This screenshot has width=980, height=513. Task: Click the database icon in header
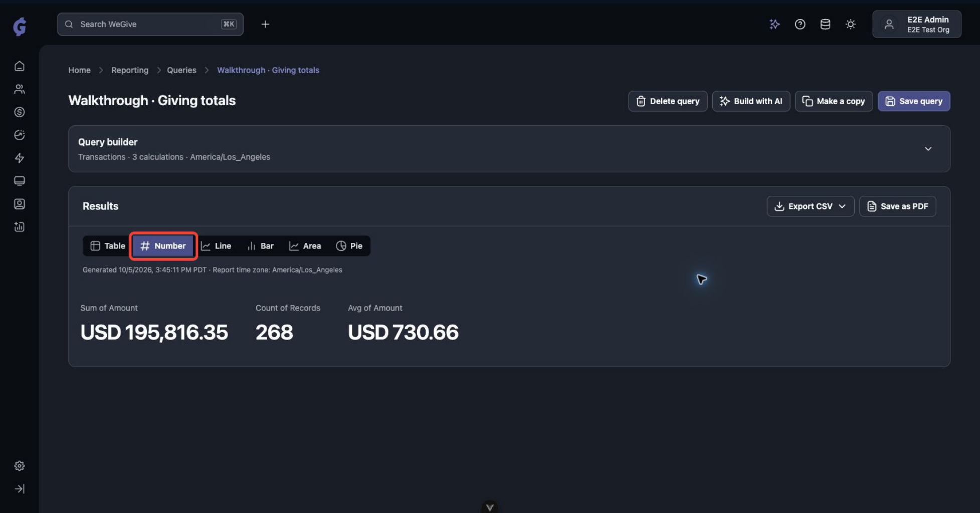pos(825,24)
